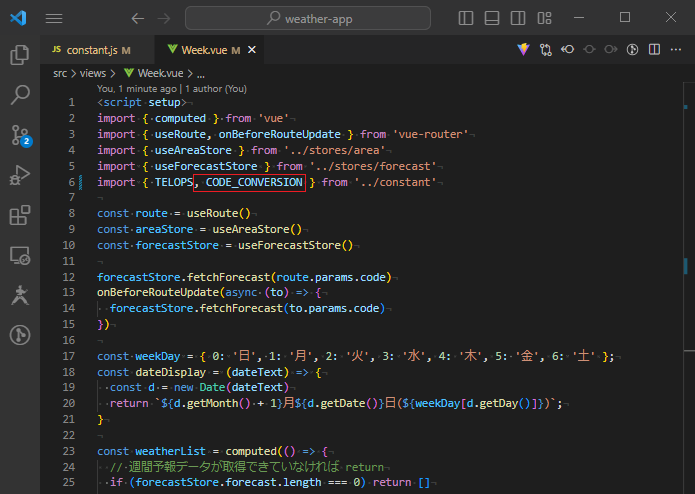Go forward with right arrow
The image size is (695, 494).
pyautogui.click(x=164, y=19)
